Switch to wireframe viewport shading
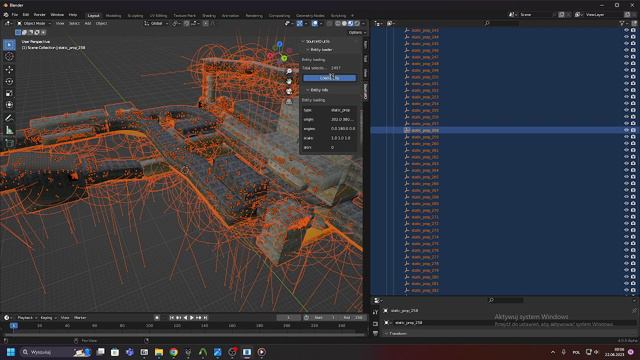640x360 pixels. pos(338,23)
